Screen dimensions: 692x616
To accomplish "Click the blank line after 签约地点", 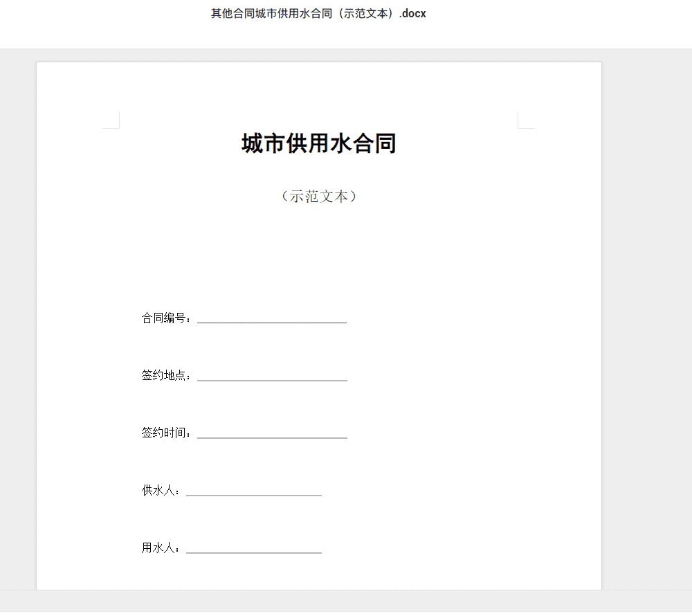I will (272, 379).
